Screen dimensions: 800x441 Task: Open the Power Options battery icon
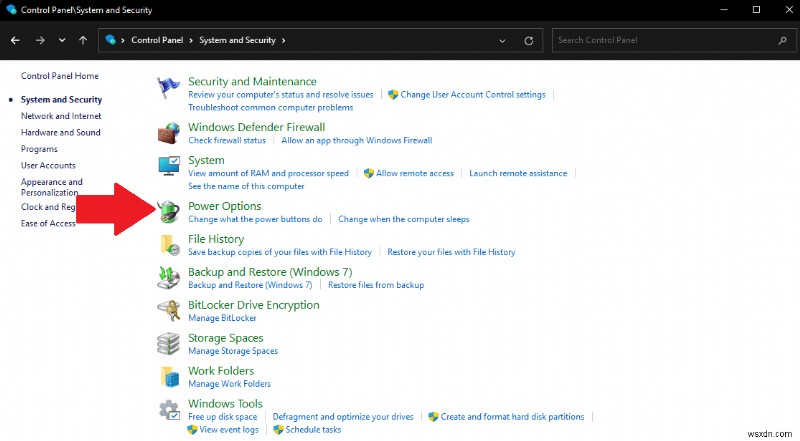[x=169, y=212]
